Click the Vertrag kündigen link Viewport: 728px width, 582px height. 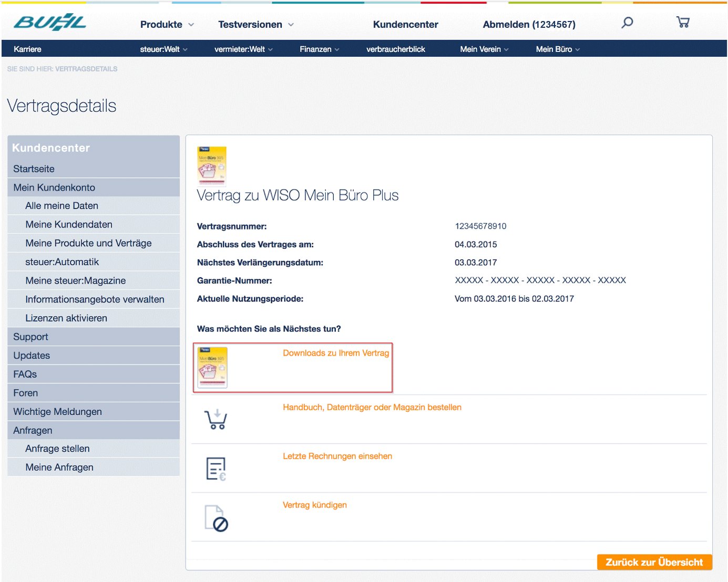[314, 505]
